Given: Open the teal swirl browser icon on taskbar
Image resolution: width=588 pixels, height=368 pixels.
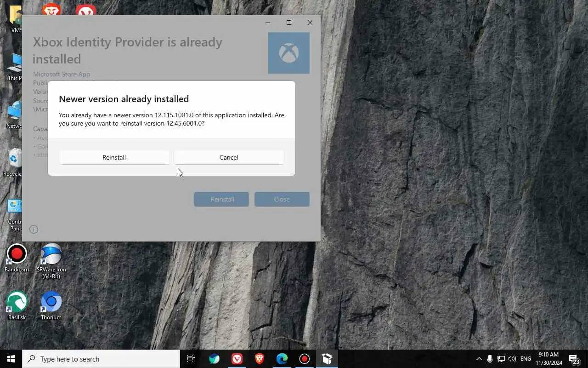Looking at the screenshot, I should (x=214, y=359).
